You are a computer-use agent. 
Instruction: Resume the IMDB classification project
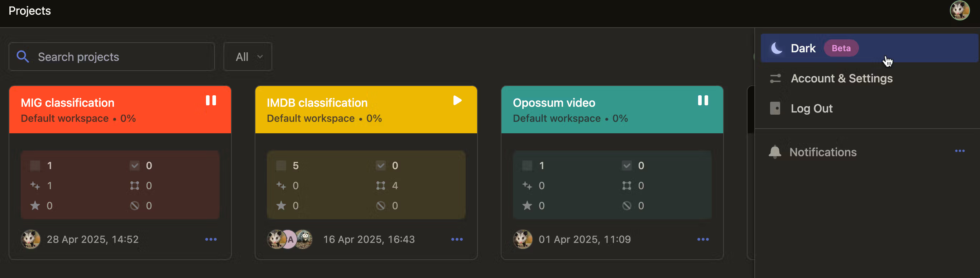[457, 101]
